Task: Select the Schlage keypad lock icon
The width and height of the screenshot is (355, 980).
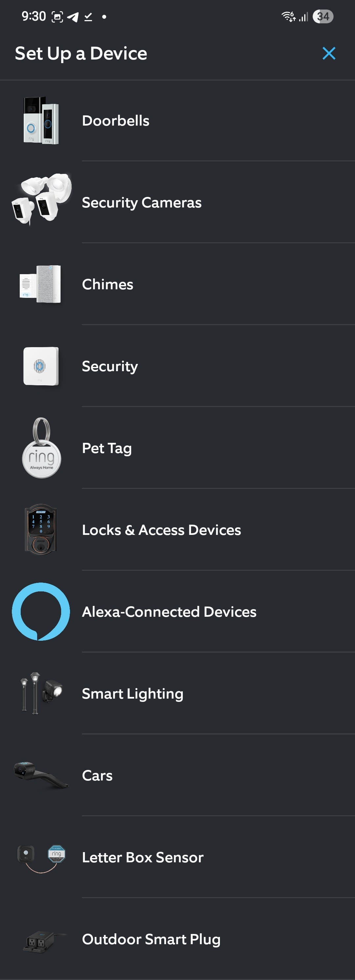Action: click(x=41, y=530)
